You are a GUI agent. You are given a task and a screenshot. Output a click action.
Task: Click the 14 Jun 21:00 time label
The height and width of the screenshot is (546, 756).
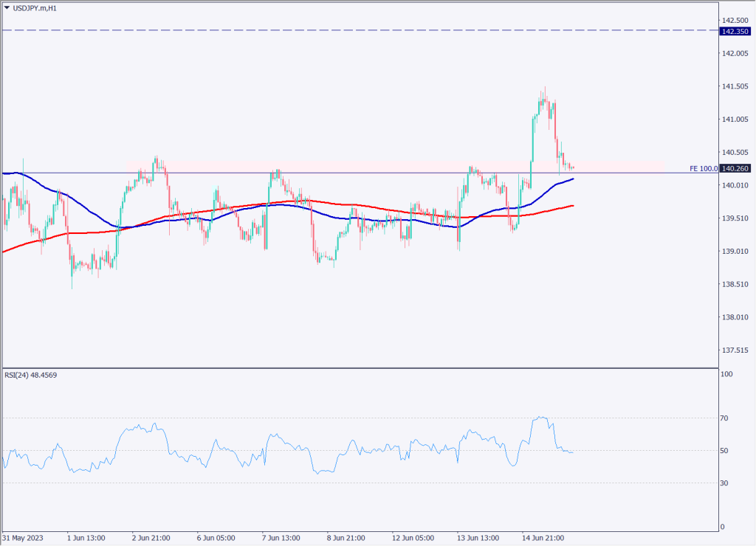point(543,537)
